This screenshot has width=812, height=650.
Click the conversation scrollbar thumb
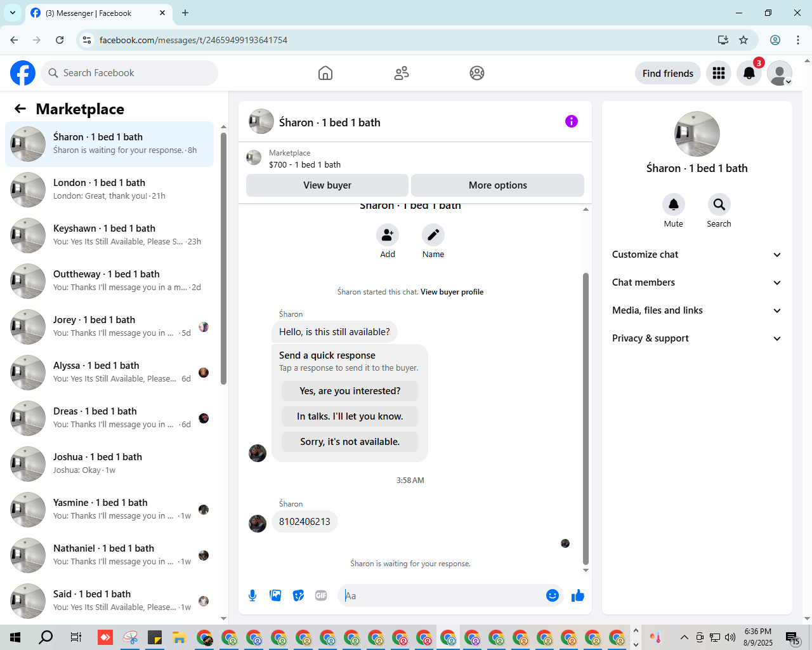[586, 419]
